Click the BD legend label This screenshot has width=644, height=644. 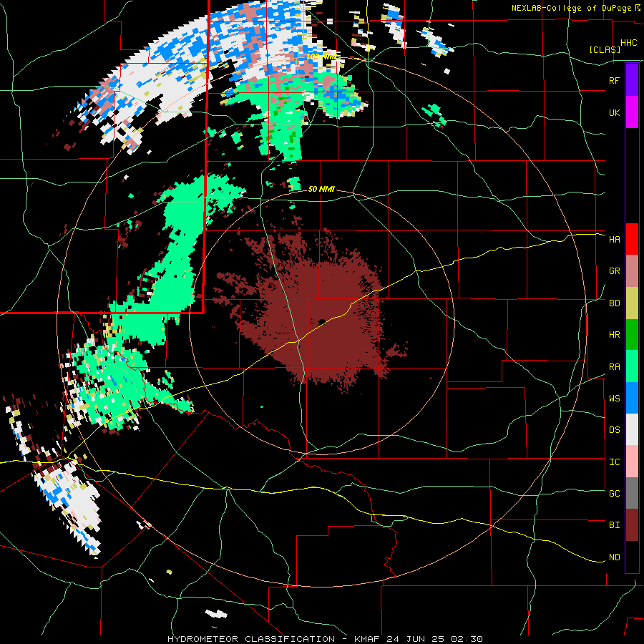point(614,303)
